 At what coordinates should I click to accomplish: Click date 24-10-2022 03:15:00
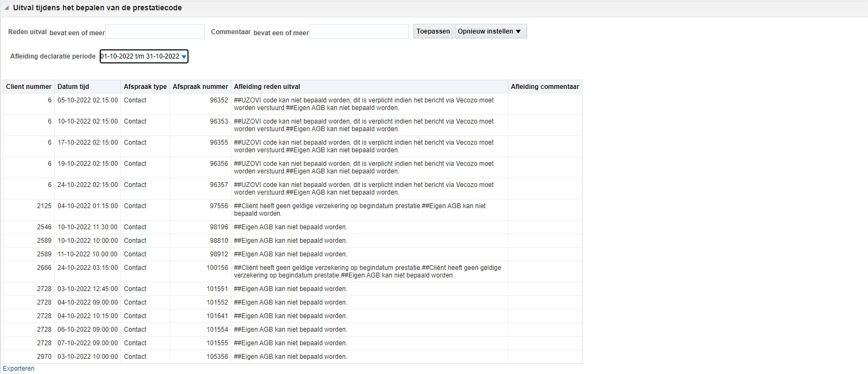pos(88,268)
